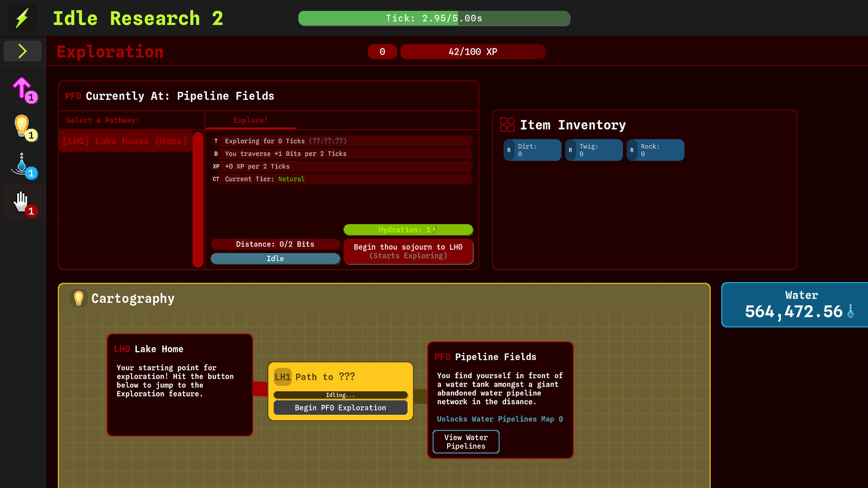
Task: Click the Unlocks Water Pipelines Map 0 link
Action: pos(500,419)
